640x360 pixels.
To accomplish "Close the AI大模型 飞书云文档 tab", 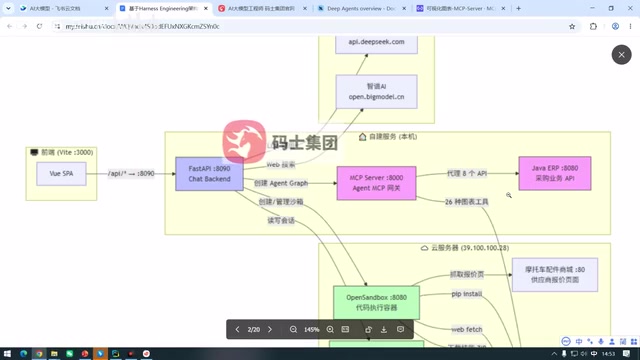I will pos(107,8).
